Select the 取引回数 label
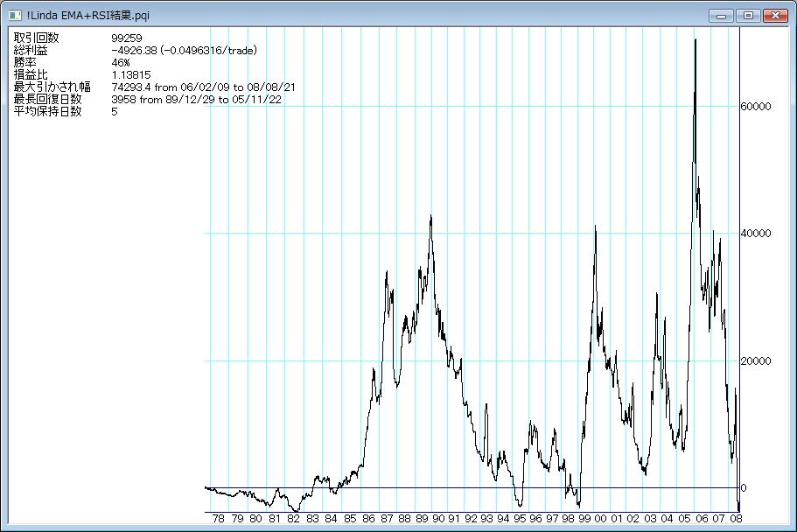 point(36,38)
